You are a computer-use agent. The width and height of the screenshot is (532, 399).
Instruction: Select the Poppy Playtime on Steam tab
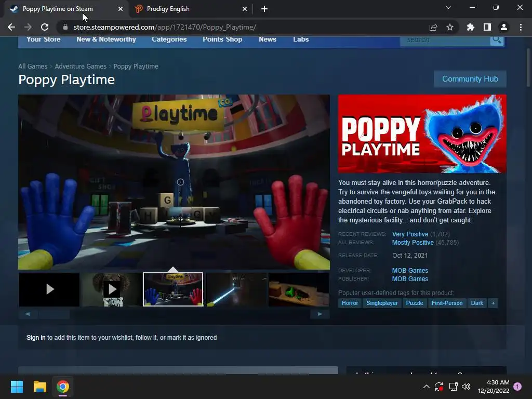tap(66, 9)
